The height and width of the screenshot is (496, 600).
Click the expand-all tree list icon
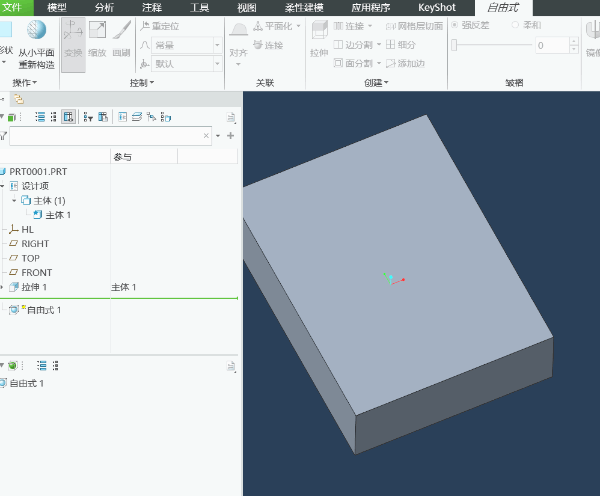(x=40, y=117)
